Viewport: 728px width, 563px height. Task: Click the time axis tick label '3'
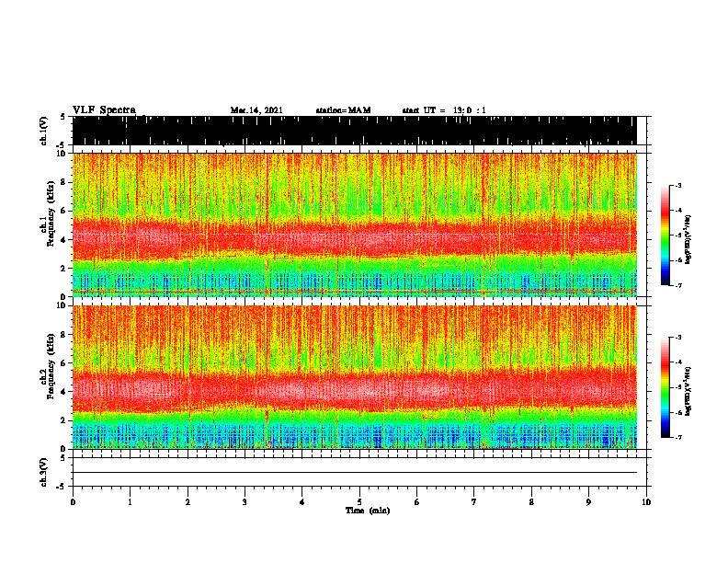pyautogui.click(x=245, y=502)
